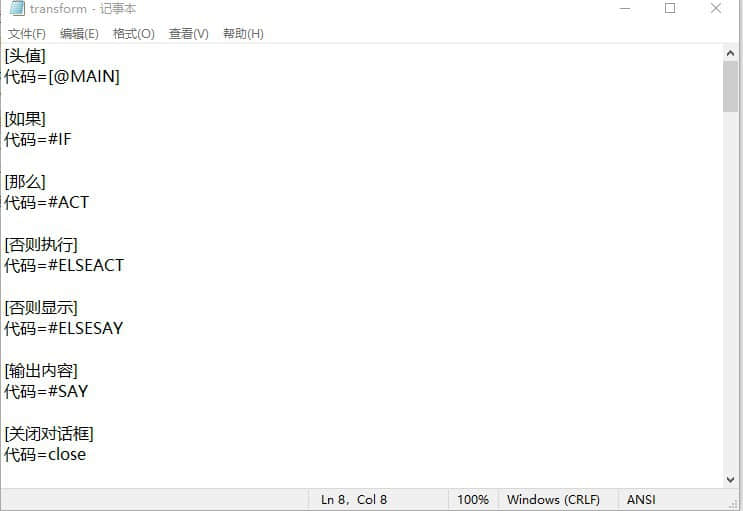Click the scrollbar up arrow

click(731, 52)
